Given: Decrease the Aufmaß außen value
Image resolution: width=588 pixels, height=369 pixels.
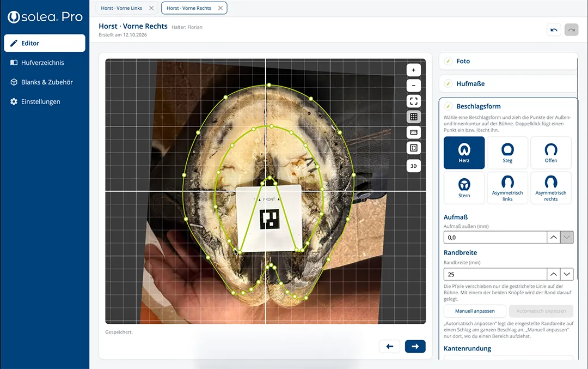Looking at the screenshot, I should click(567, 237).
